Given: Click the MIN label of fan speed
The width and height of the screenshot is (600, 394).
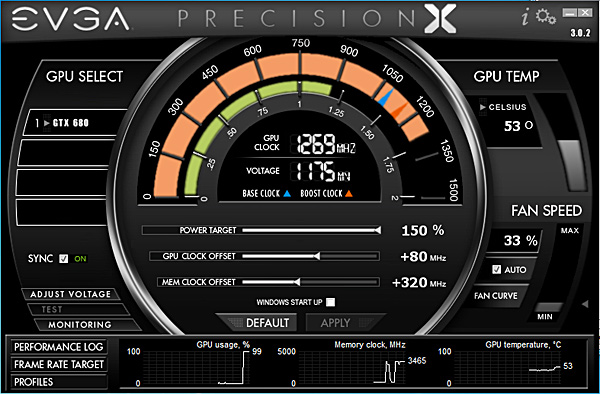Looking at the screenshot, I should click(545, 317).
